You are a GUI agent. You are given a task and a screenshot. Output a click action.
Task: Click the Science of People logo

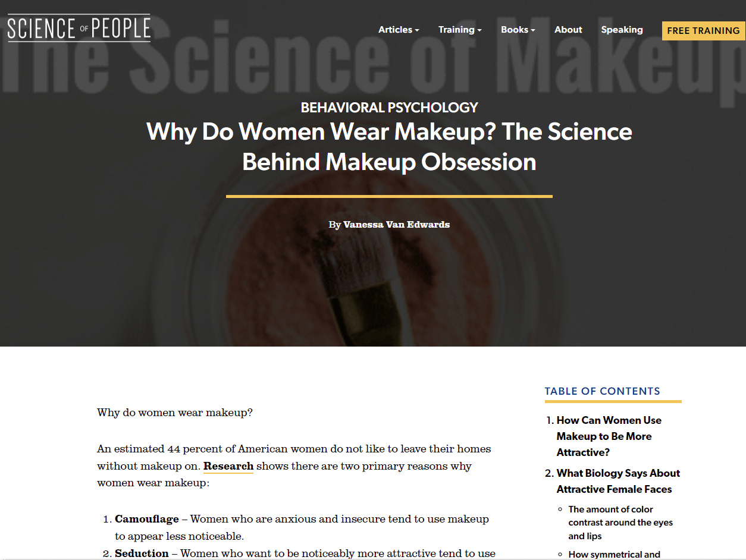point(79,28)
